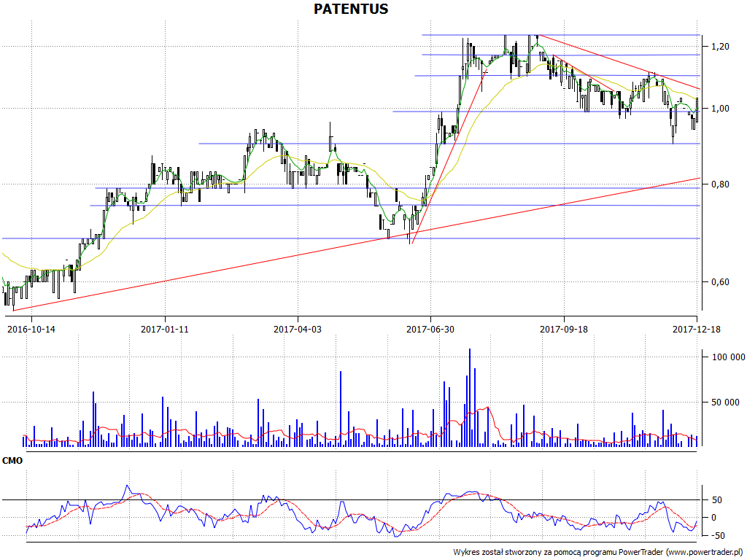Viewport: 747px width, 560px height.
Task: Click the PATENTUS chart title
Action: pyautogui.click(x=351, y=9)
